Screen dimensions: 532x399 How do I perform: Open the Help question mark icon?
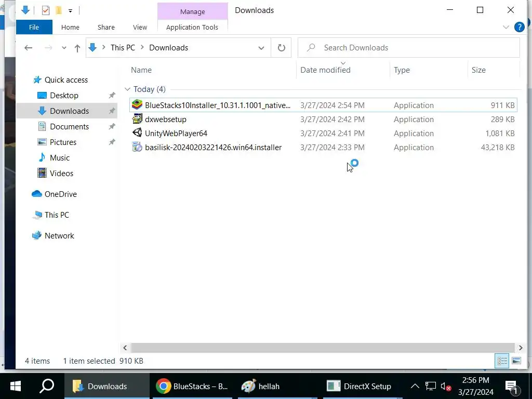(x=519, y=27)
